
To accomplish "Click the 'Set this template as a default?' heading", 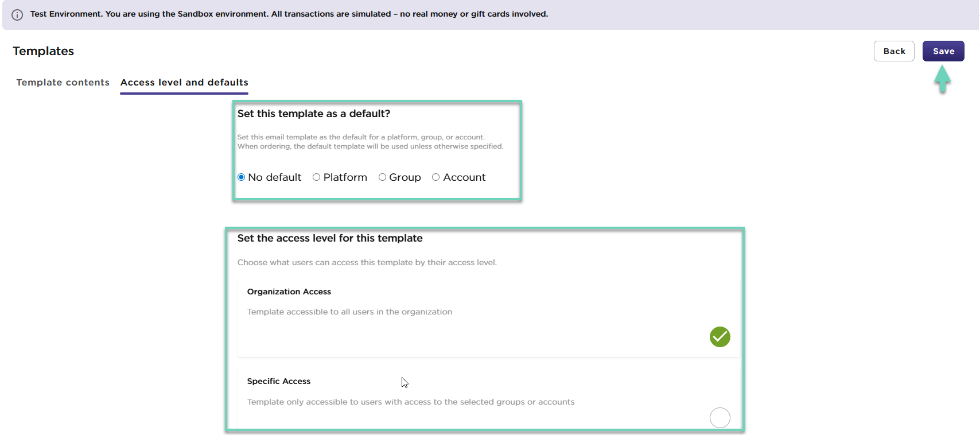I will click(x=313, y=114).
